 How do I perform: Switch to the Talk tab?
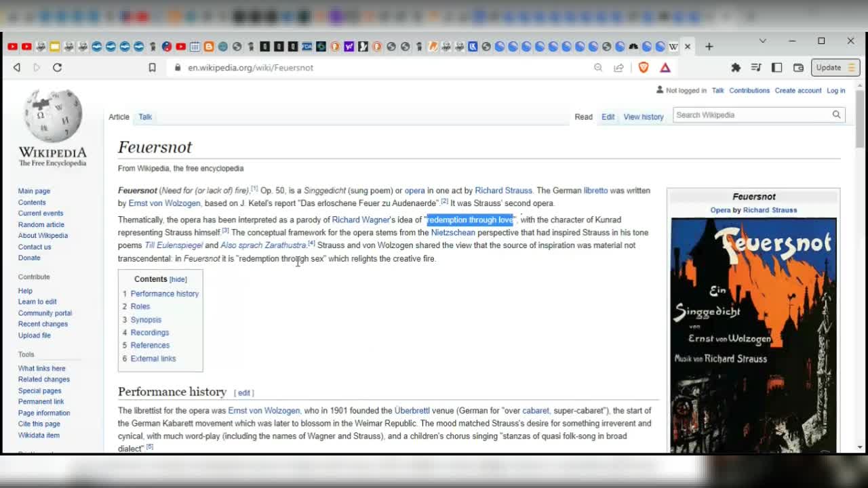(x=145, y=117)
